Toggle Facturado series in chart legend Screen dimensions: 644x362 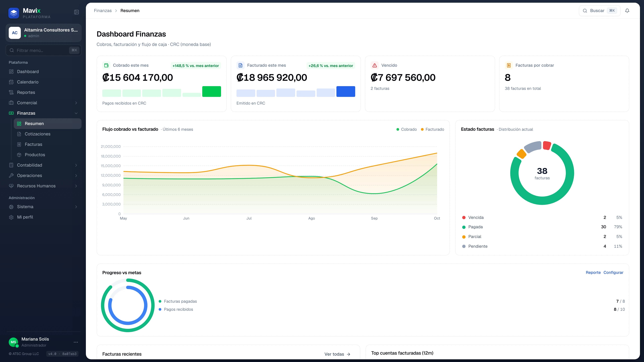(433, 129)
